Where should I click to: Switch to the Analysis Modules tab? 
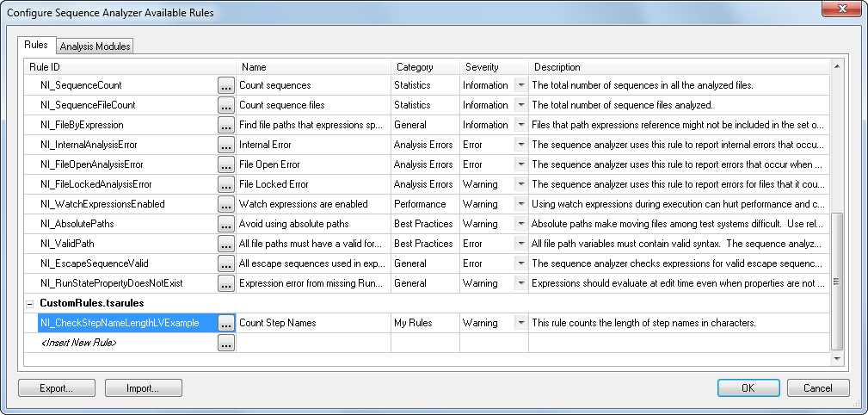[95, 46]
